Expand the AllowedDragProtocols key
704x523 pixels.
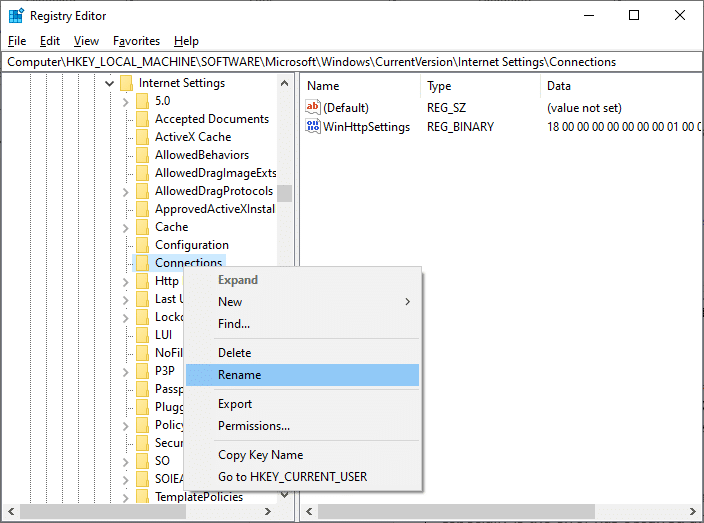tap(126, 192)
